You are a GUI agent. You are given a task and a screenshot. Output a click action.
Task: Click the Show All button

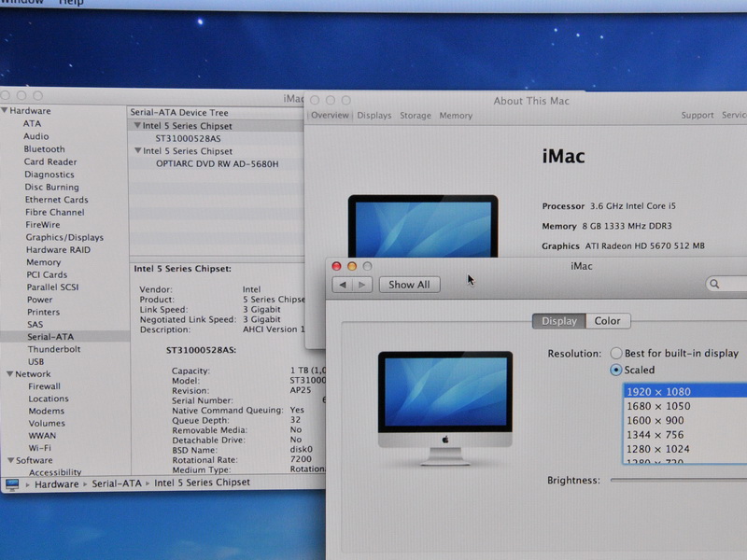pyautogui.click(x=409, y=285)
